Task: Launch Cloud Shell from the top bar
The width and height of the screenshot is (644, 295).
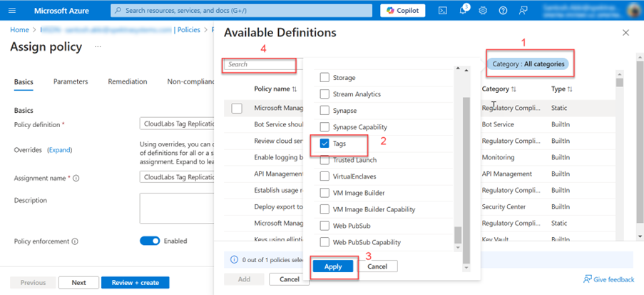Action: coord(443,11)
